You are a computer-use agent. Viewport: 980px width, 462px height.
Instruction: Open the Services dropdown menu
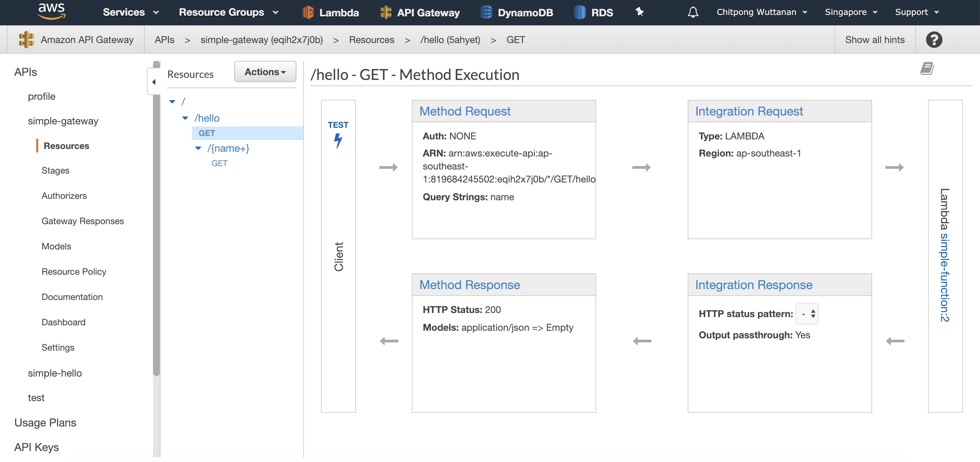coord(131,12)
